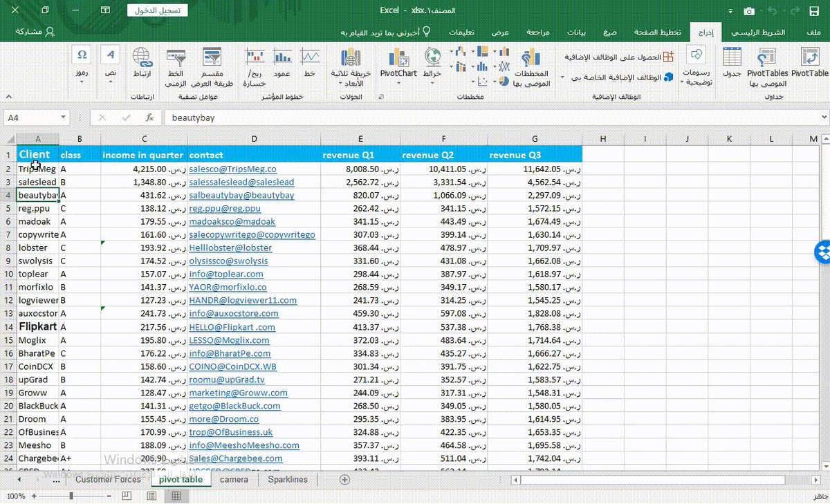
Task: Switch to the View (عرض) tab
Action: click(500, 32)
